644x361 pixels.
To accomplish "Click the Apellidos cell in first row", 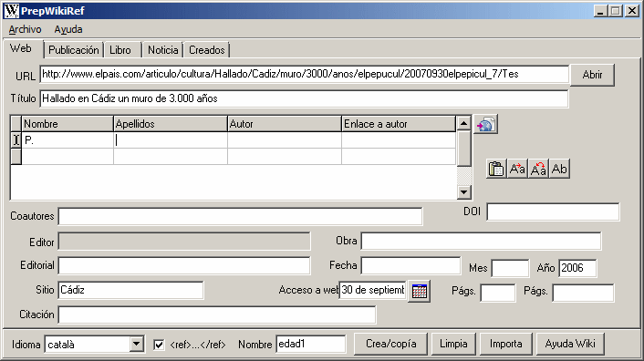I will pos(171,140).
